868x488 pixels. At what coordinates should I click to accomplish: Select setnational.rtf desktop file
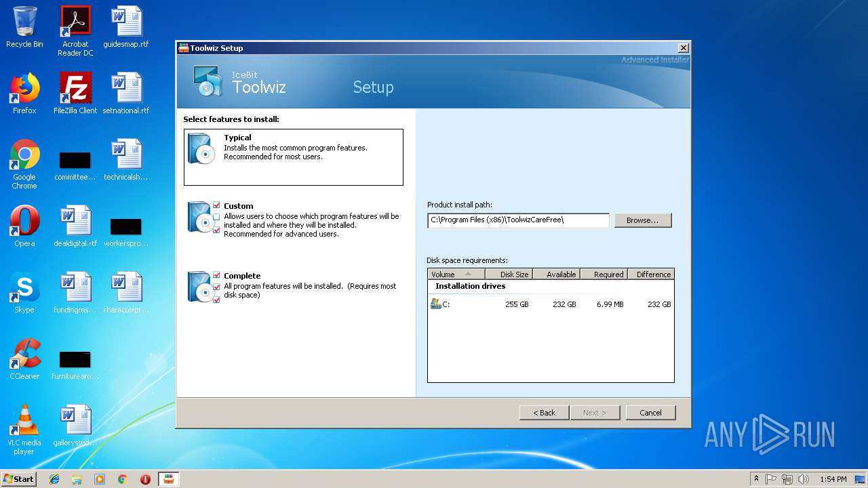pos(126,94)
